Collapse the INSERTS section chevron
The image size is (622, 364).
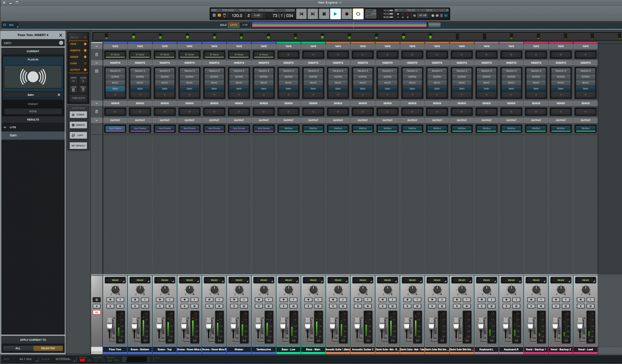pos(97,63)
